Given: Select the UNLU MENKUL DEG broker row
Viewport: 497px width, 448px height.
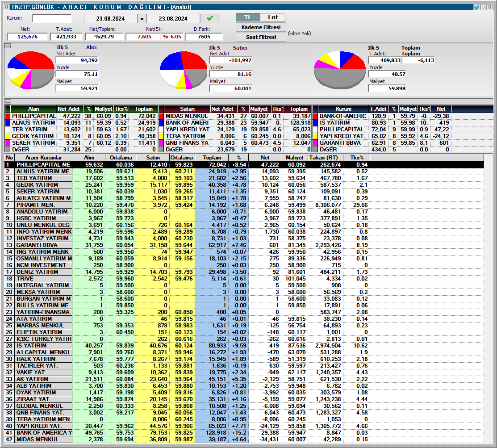Looking at the screenshot, I should (x=244, y=225).
